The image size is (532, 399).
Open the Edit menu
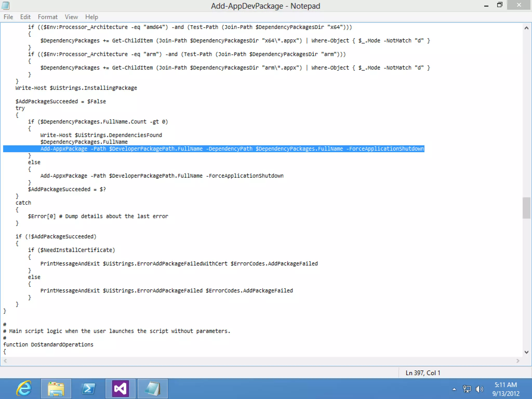coord(25,17)
